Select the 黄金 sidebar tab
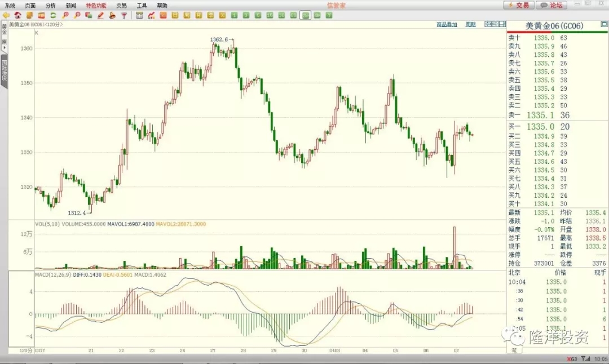609x364 pixels. coord(5,29)
